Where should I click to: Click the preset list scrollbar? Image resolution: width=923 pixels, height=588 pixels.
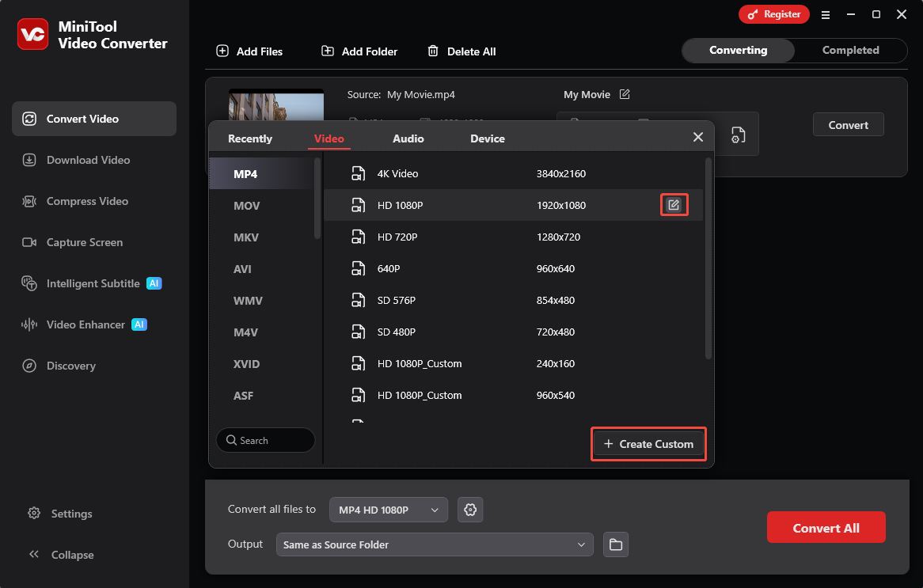click(708, 258)
